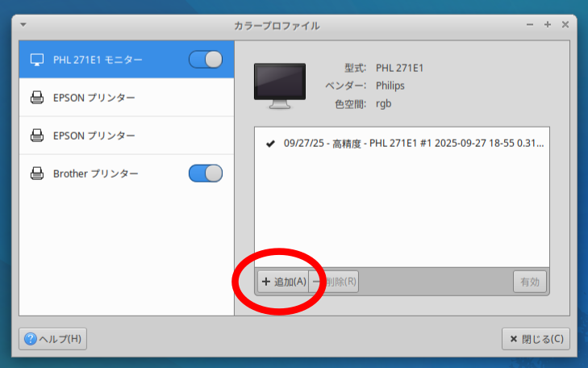588x368 pixels.
Task: Click the second EPSON プリンター printer icon
Action: pyautogui.click(x=36, y=136)
